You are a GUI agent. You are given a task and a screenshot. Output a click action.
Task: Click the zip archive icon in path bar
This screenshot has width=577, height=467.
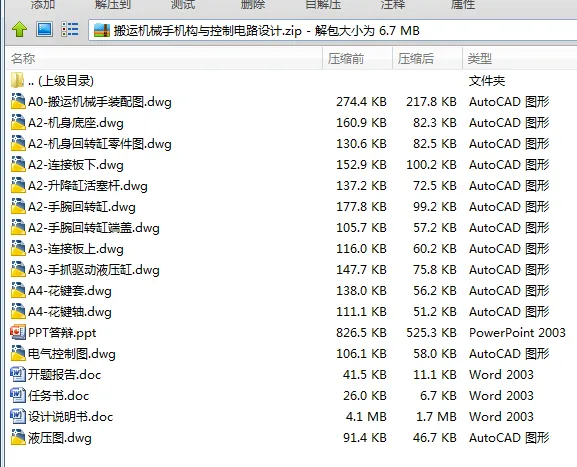(102, 30)
